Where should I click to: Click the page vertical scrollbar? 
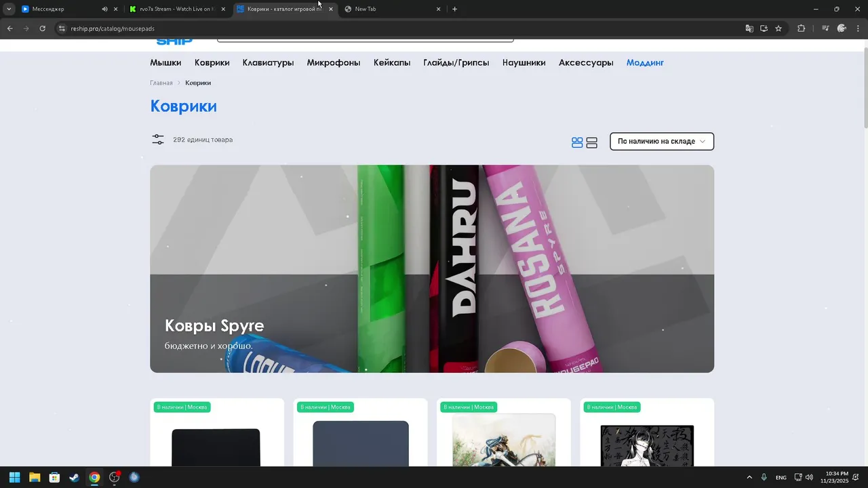coord(865,88)
